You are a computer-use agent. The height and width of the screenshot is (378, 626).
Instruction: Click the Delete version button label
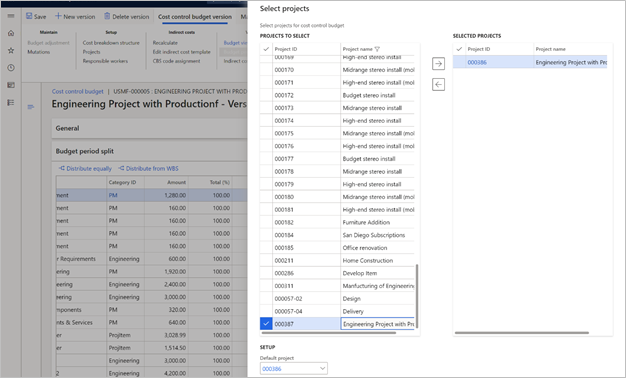[131, 17]
